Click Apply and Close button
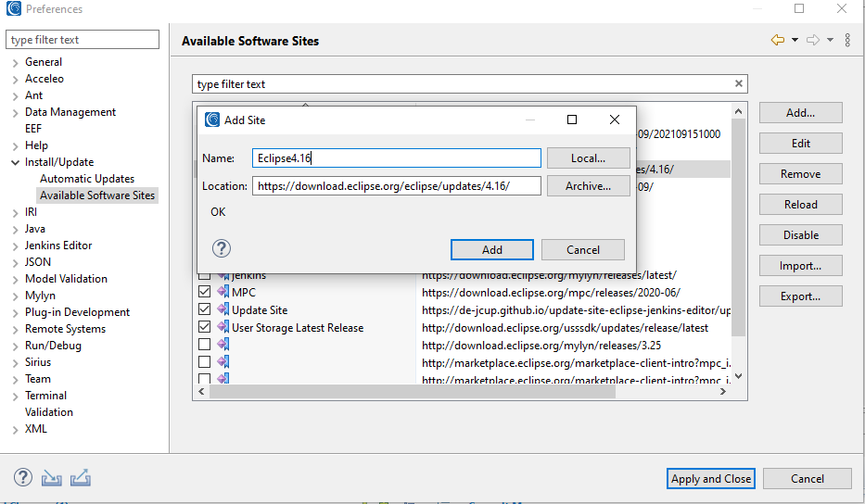Viewport: 865px width, 504px height. coord(710,479)
